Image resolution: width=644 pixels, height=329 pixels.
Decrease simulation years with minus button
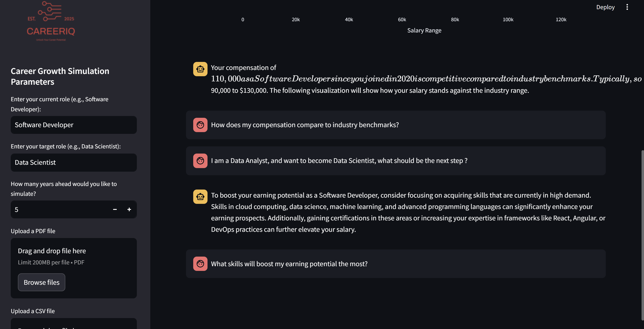tap(115, 209)
